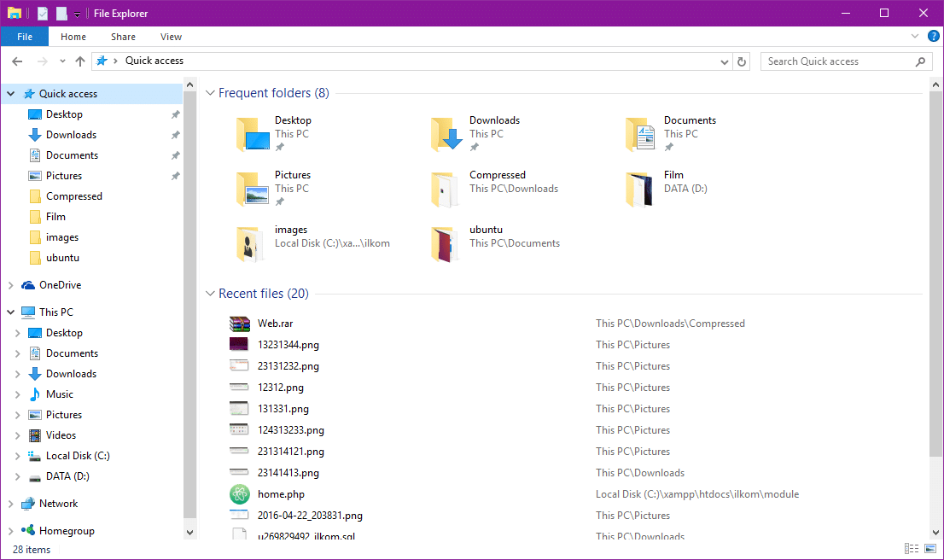Unpin Desktop using its sidebar pin icon
Screen dimensions: 944x560
click(x=175, y=114)
